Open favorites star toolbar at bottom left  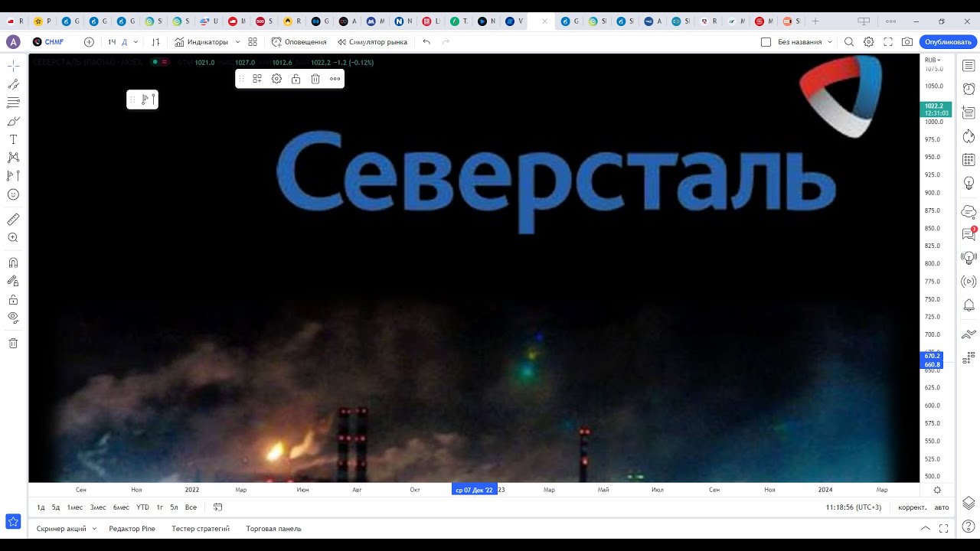point(13,521)
